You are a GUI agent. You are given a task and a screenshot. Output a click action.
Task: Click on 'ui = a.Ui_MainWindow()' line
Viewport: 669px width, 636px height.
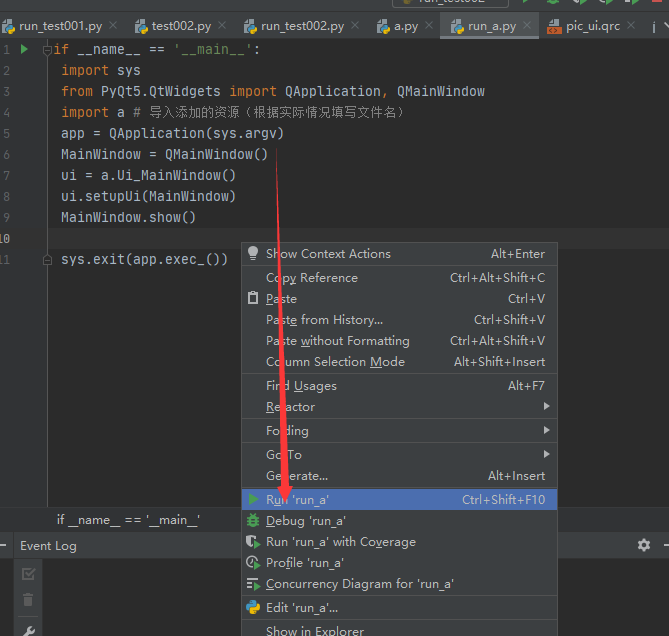[148, 175]
